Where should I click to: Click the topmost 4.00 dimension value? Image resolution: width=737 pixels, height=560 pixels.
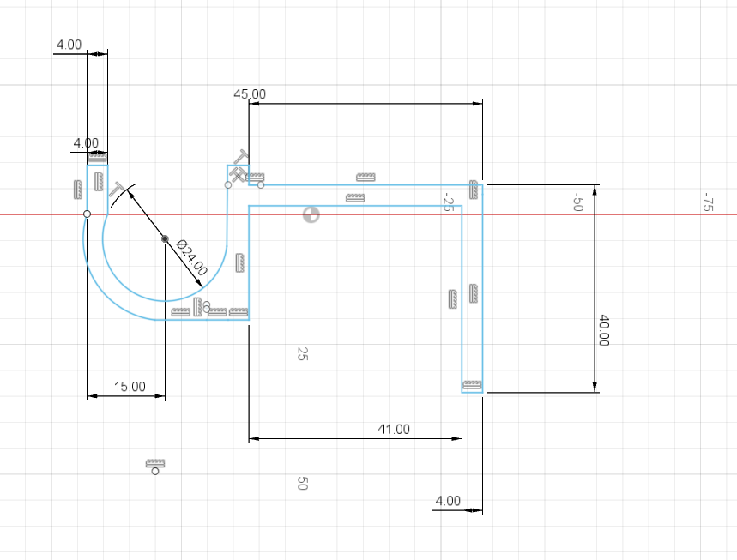click(x=69, y=45)
